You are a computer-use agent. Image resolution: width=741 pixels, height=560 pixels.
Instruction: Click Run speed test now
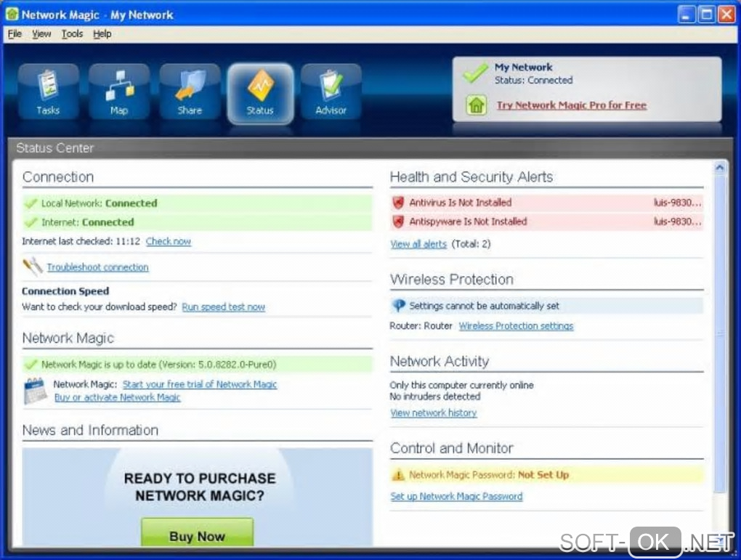click(224, 307)
